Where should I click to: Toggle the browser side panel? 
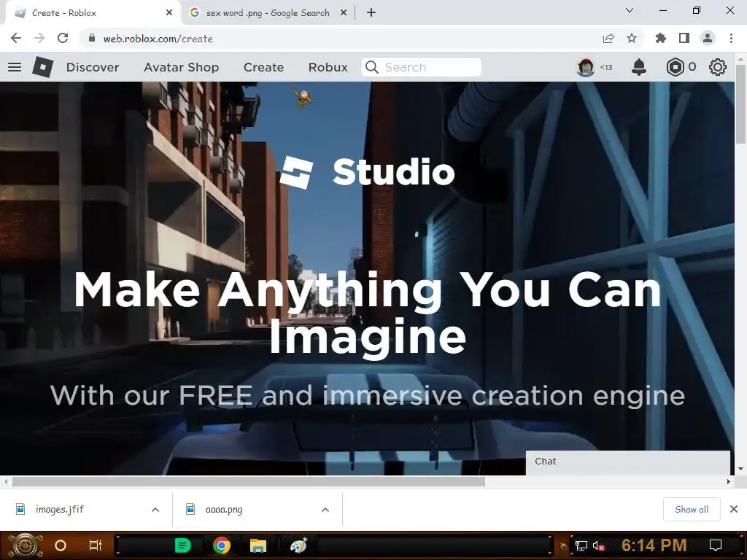coord(684,39)
